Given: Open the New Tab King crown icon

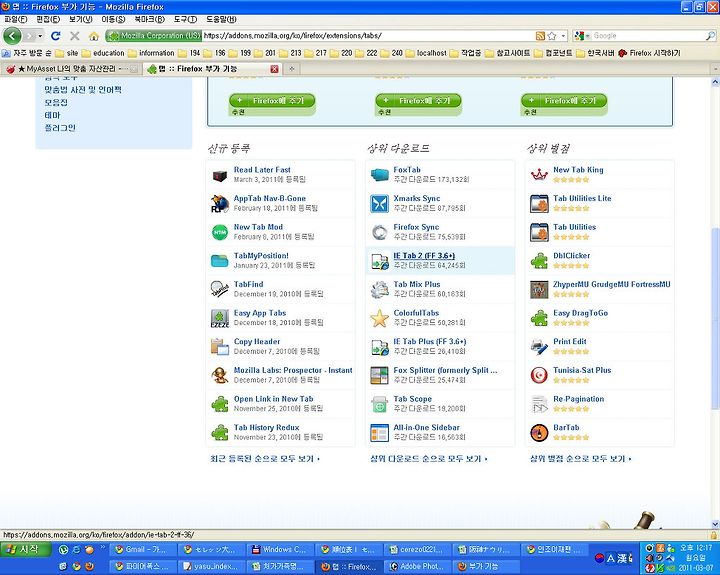Looking at the screenshot, I should tap(540, 175).
